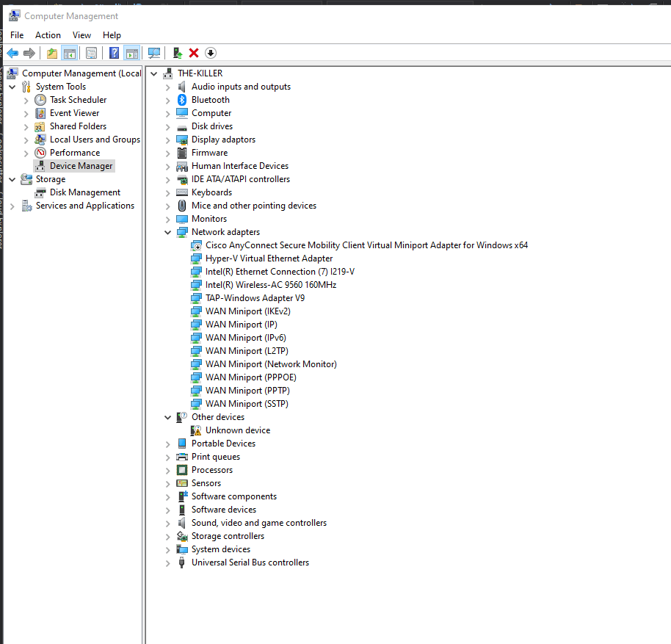The height and width of the screenshot is (644, 671).
Task: Click the Update device driver toolbar icon
Action: pos(178,53)
